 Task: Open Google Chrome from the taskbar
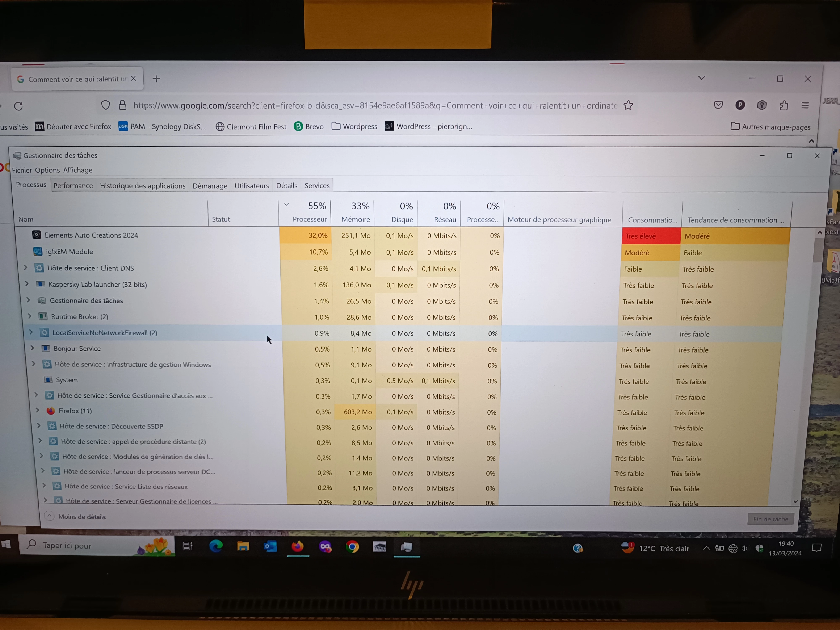click(x=352, y=546)
